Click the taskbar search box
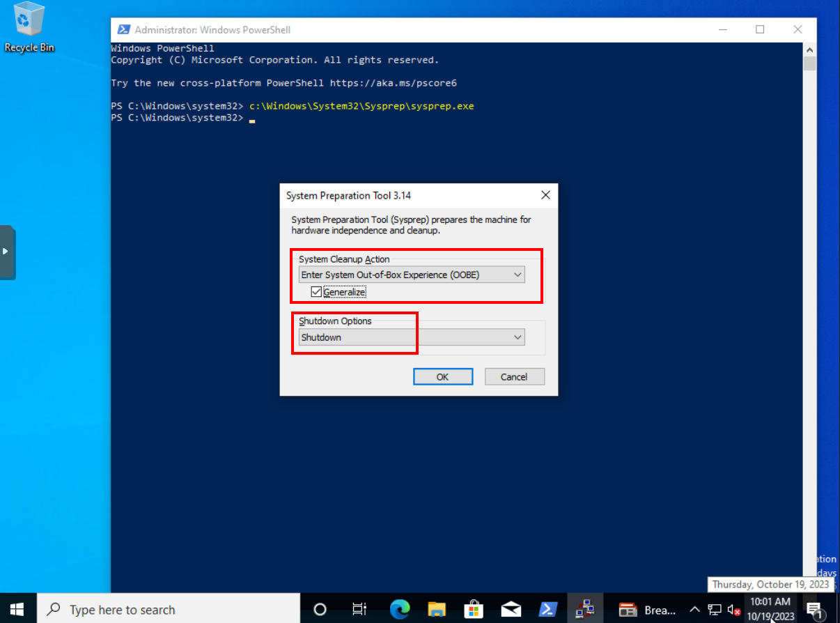 (x=169, y=609)
